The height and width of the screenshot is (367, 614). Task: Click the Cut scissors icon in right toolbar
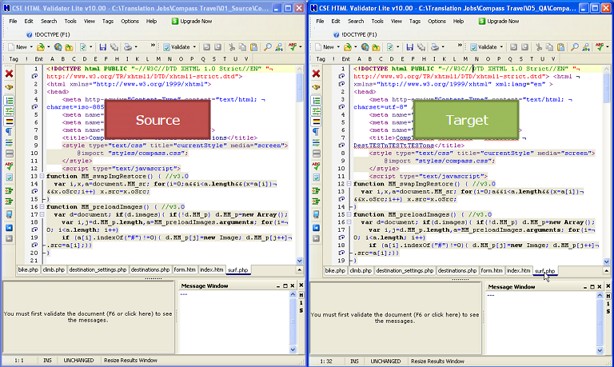pos(538,47)
